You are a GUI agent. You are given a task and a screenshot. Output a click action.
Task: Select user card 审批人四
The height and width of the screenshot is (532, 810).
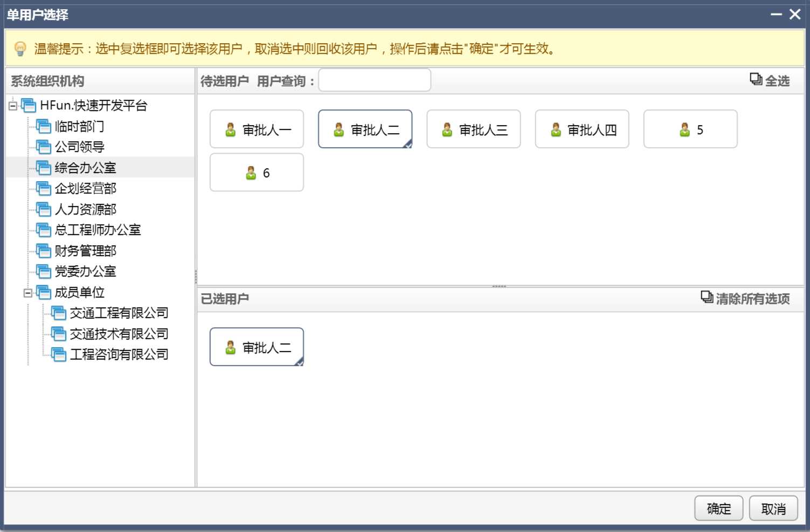click(x=582, y=129)
